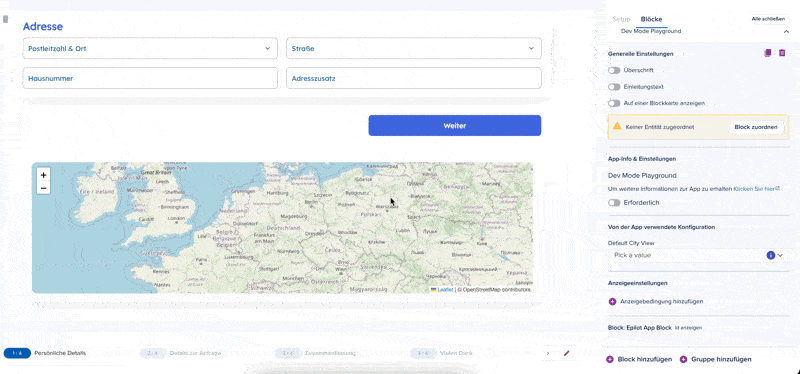Click plus icon beside Anzeigebedingung hinzufügen
Screen dimensions: 800x374
click(x=613, y=302)
